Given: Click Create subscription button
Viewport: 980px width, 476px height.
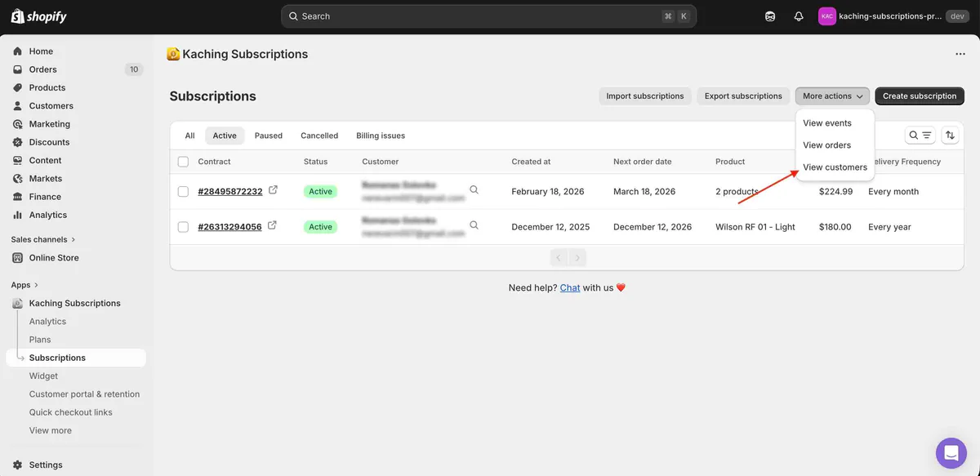Looking at the screenshot, I should click(920, 96).
